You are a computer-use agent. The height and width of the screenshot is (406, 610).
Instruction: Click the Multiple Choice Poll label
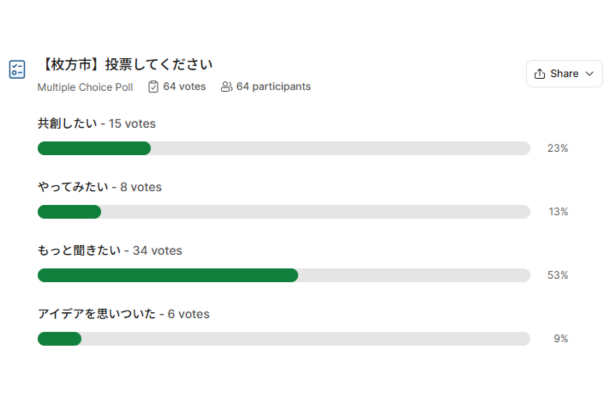(x=85, y=87)
